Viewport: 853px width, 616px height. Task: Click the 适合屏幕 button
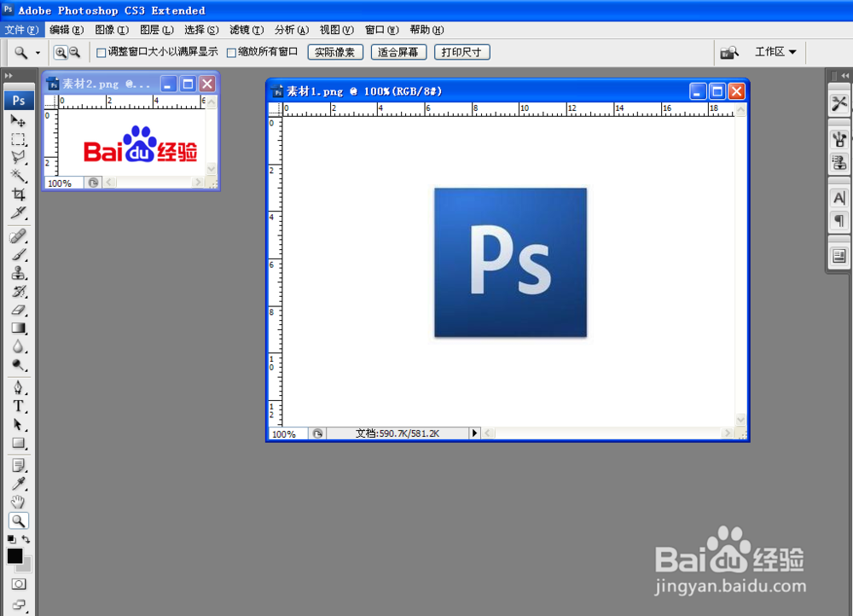pos(398,51)
